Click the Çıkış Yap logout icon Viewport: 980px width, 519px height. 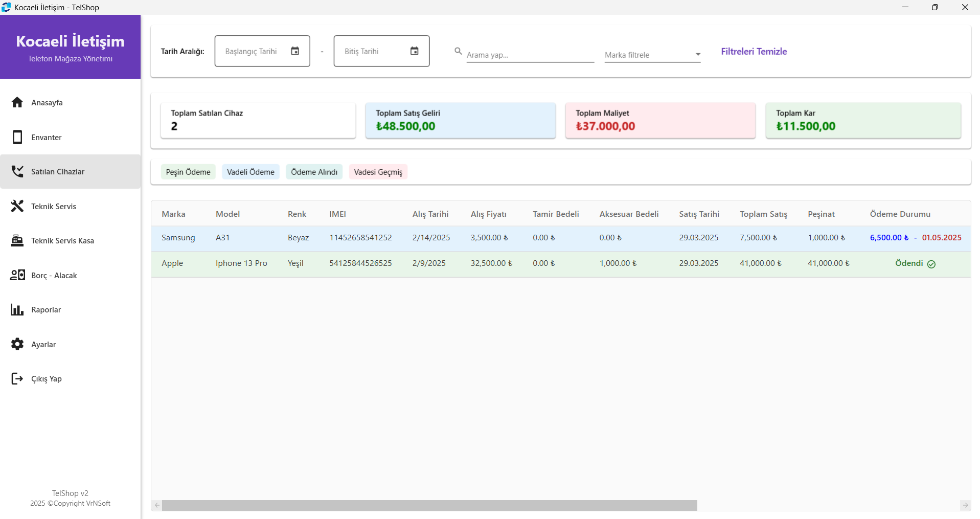pyautogui.click(x=17, y=378)
